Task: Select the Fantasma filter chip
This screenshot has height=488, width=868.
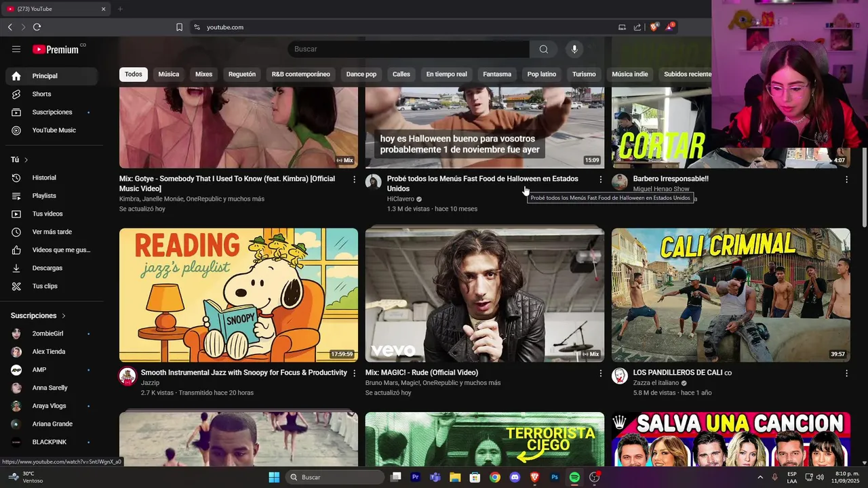Action: [497, 75]
